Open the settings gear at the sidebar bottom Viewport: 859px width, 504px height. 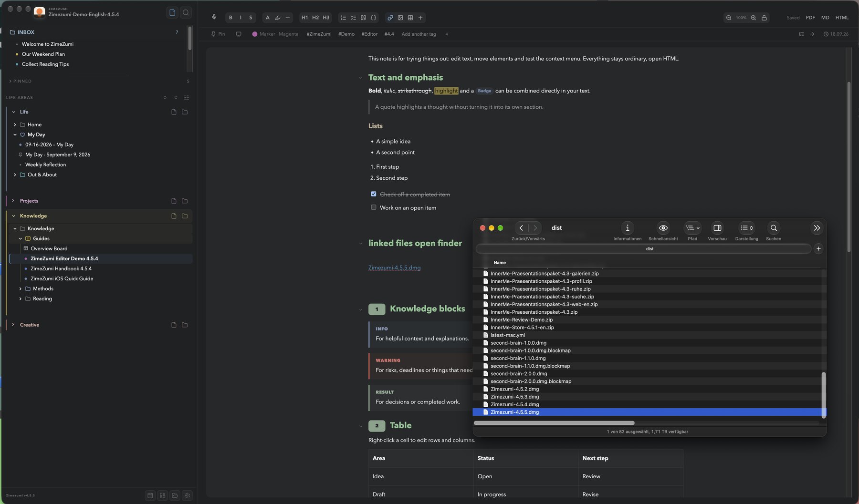(x=187, y=495)
